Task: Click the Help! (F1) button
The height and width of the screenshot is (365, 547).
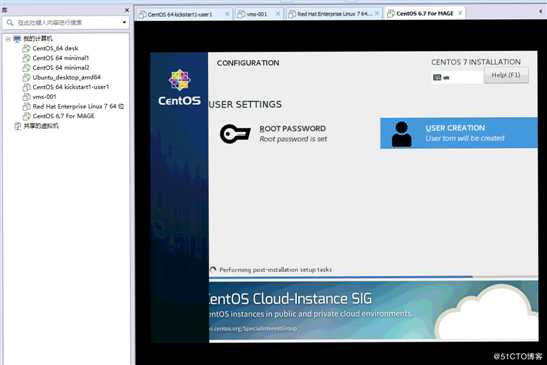Action: [x=506, y=75]
